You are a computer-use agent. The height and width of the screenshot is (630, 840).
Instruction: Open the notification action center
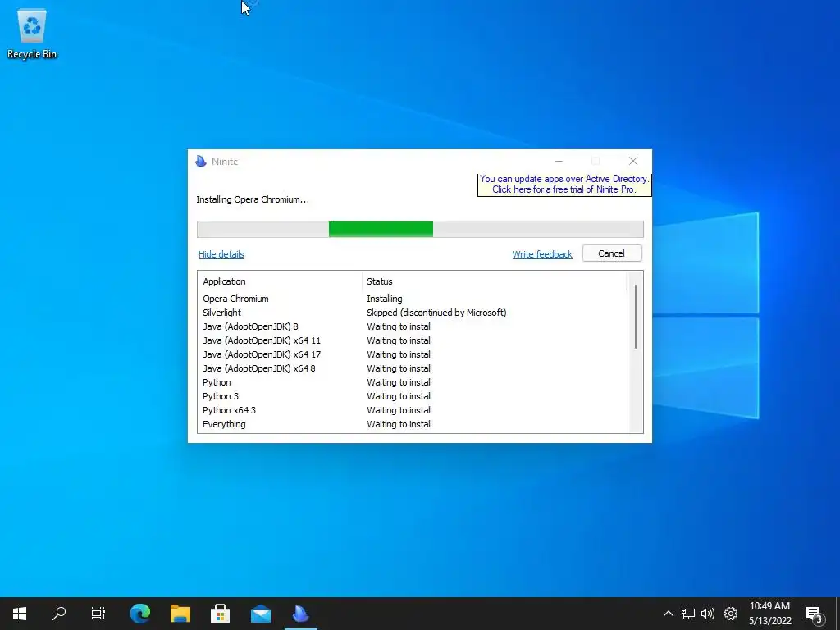[x=815, y=614]
